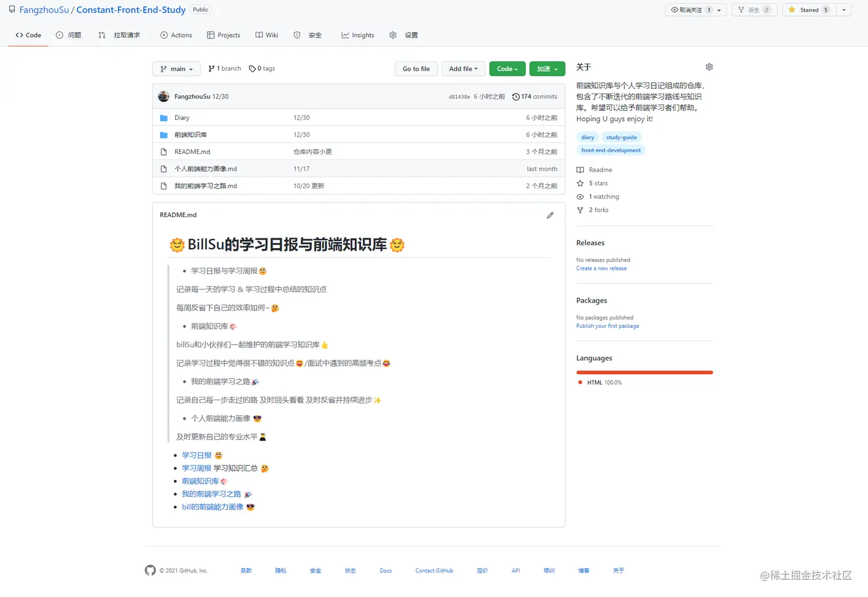Expand the main branch selector
Image resolution: width=868 pixels, height=597 pixels.
(176, 69)
